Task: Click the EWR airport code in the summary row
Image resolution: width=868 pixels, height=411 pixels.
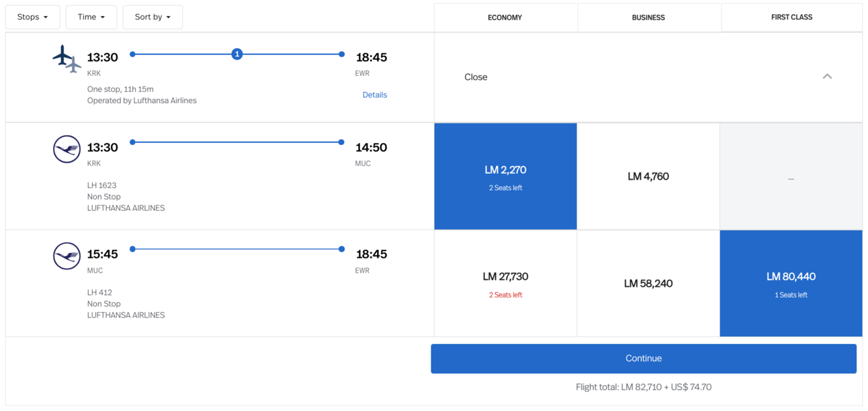Action: [x=362, y=73]
